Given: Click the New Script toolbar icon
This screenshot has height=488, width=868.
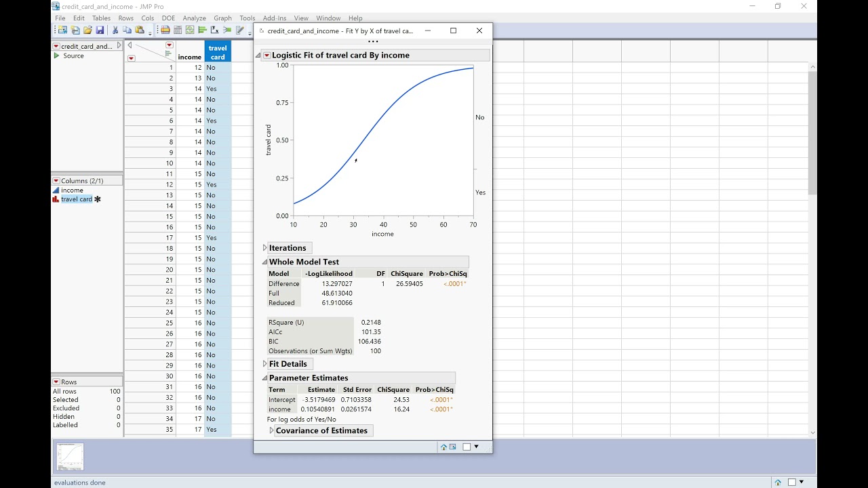Looking at the screenshot, I should coord(75,30).
